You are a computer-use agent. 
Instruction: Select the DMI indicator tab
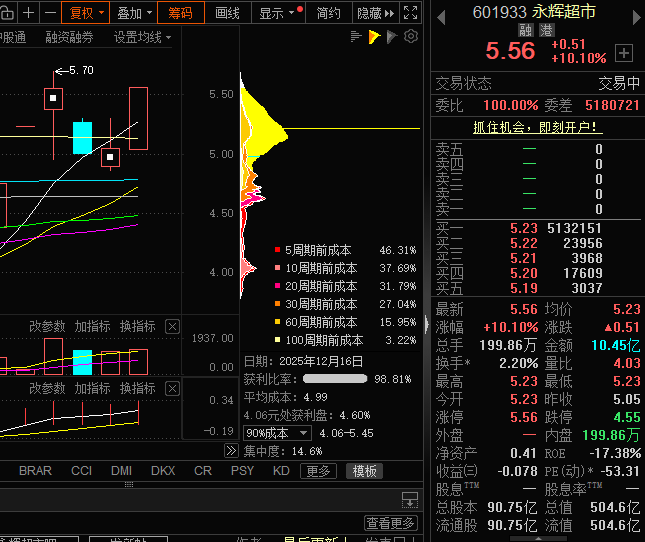(121, 471)
